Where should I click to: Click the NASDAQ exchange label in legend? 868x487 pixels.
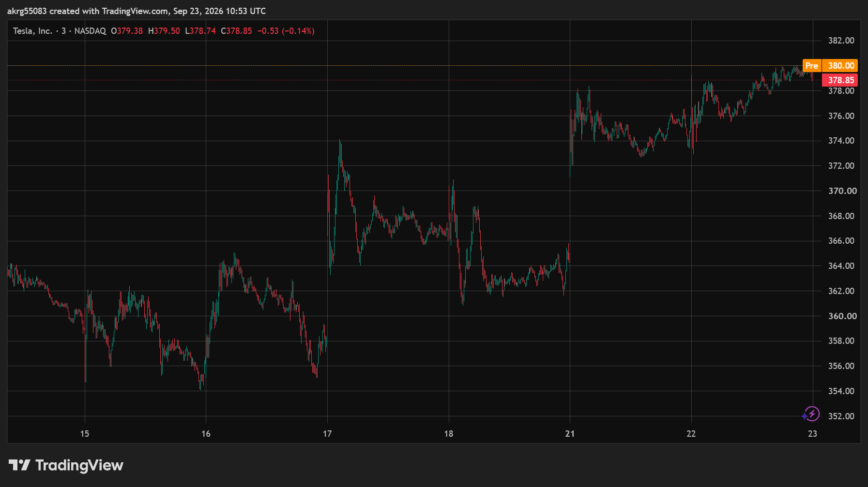pyautogui.click(x=90, y=31)
